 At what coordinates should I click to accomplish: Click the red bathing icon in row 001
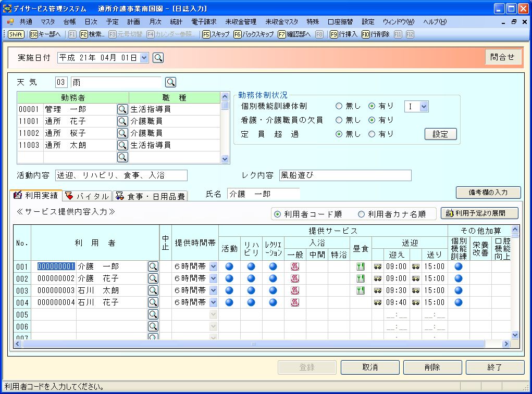pyautogui.click(x=295, y=266)
